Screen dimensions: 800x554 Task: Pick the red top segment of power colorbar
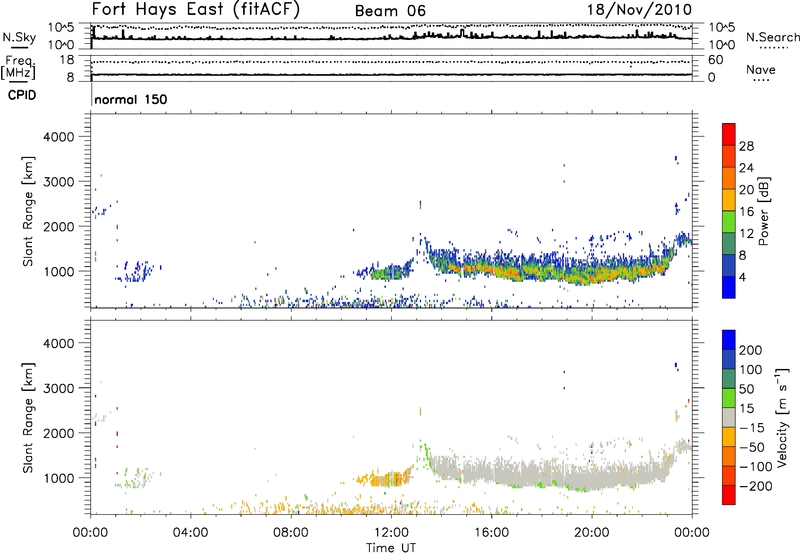(x=729, y=135)
